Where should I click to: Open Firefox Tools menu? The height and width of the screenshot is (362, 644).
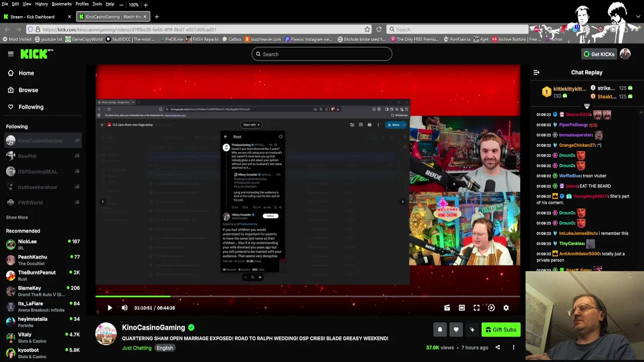tap(97, 4)
